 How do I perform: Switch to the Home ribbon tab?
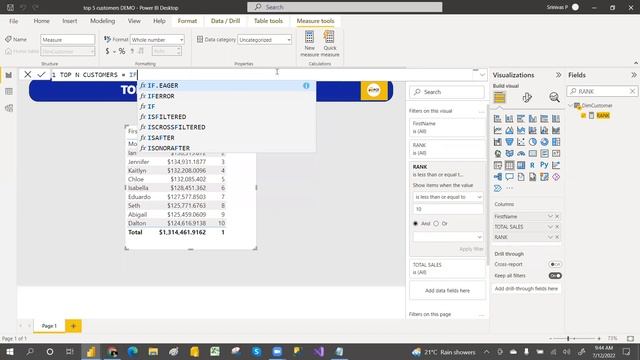(x=42, y=21)
